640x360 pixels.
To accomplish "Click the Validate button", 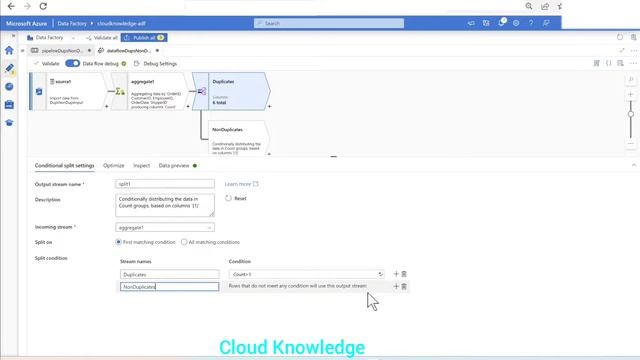I will click(x=47, y=63).
